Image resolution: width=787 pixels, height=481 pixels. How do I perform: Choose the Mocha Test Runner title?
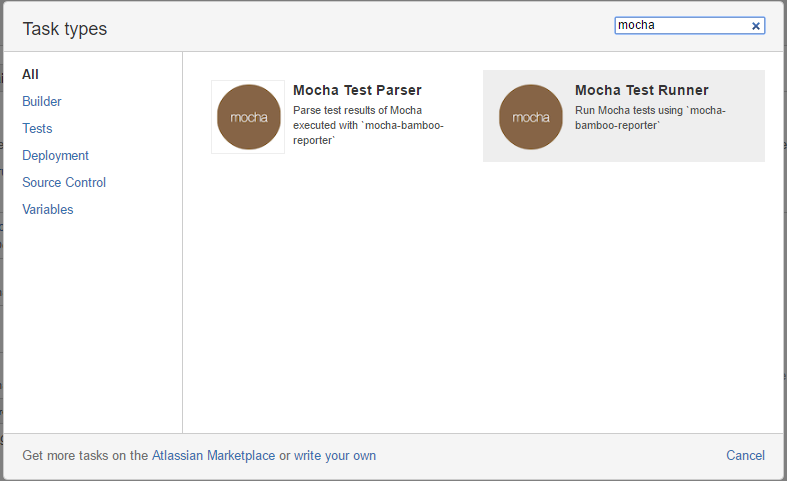click(641, 90)
